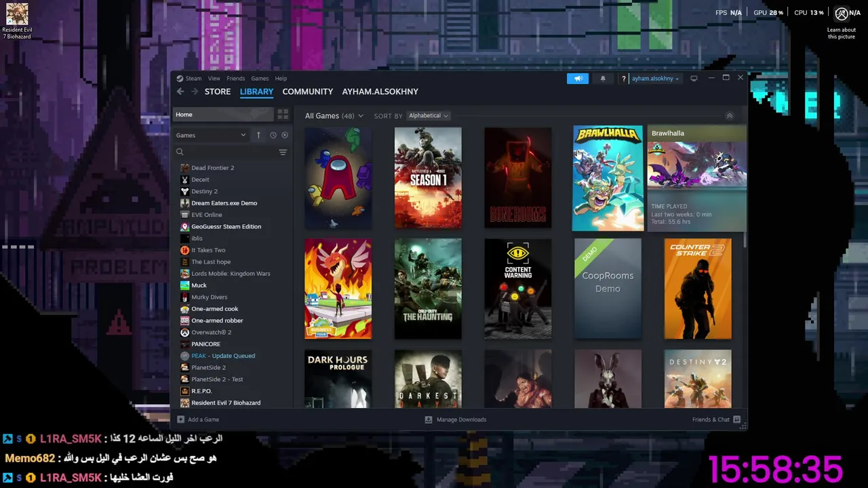Click the sidebar search magnifier

click(180, 152)
